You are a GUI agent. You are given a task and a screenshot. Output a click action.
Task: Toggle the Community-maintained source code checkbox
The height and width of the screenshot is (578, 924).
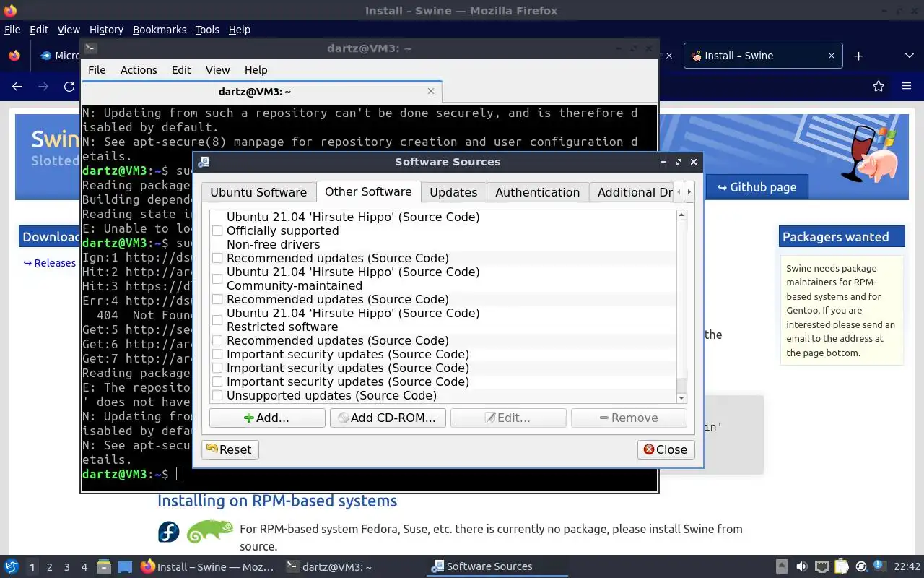pos(217,278)
